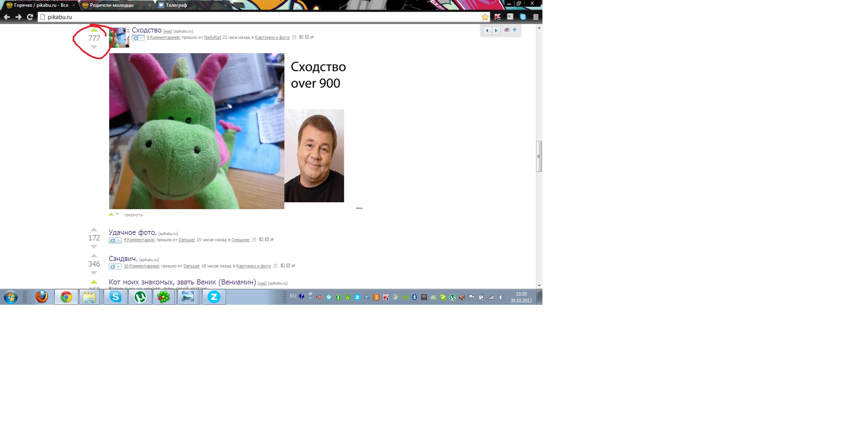Reload the pikabu.ru page
The width and height of the screenshot is (868, 427).
point(30,17)
